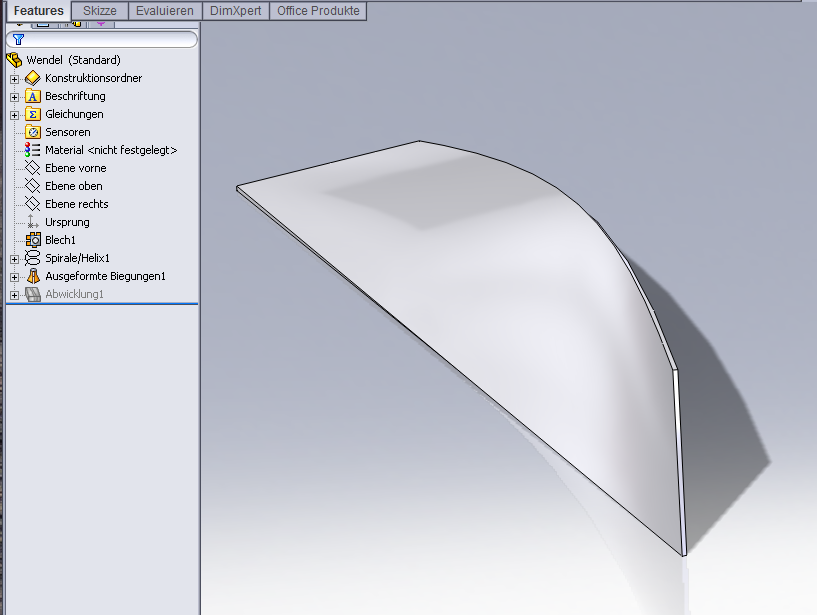This screenshot has height=615, width=817.
Task: Expand the Abwicklung1 node
Action: pyautogui.click(x=14, y=295)
